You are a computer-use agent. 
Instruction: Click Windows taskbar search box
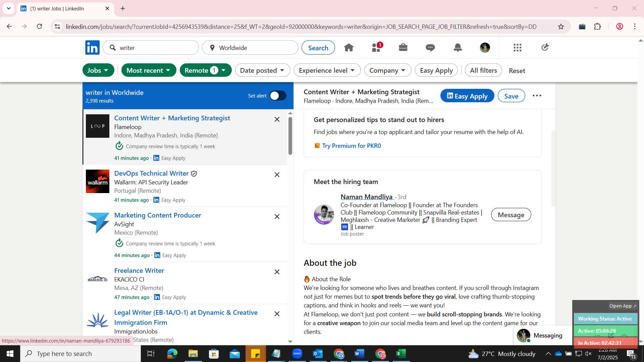[80, 354]
